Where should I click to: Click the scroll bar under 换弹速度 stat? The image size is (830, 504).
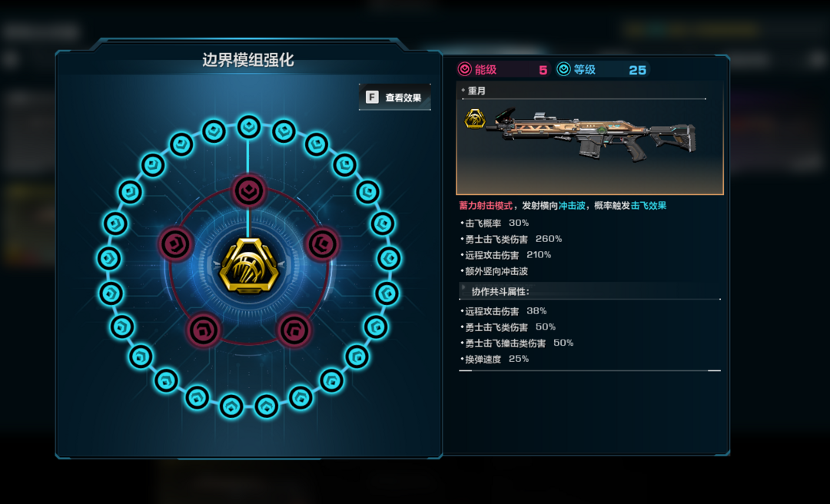click(x=589, y=370)
